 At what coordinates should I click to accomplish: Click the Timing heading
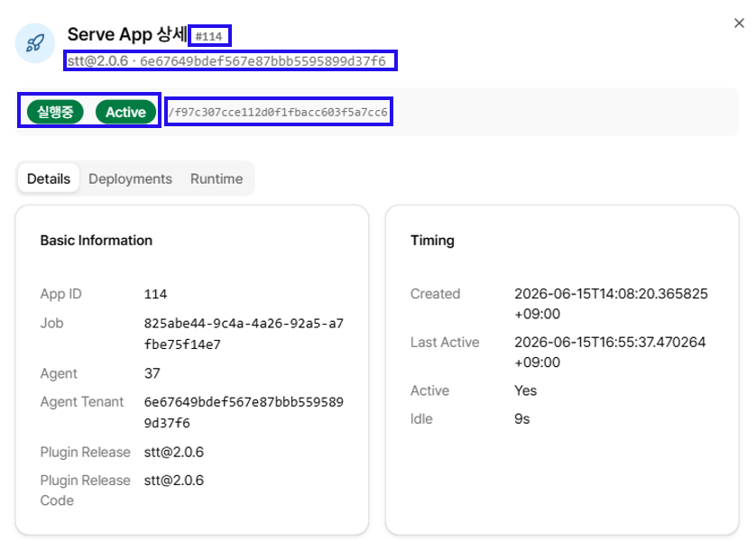point(432,241)
